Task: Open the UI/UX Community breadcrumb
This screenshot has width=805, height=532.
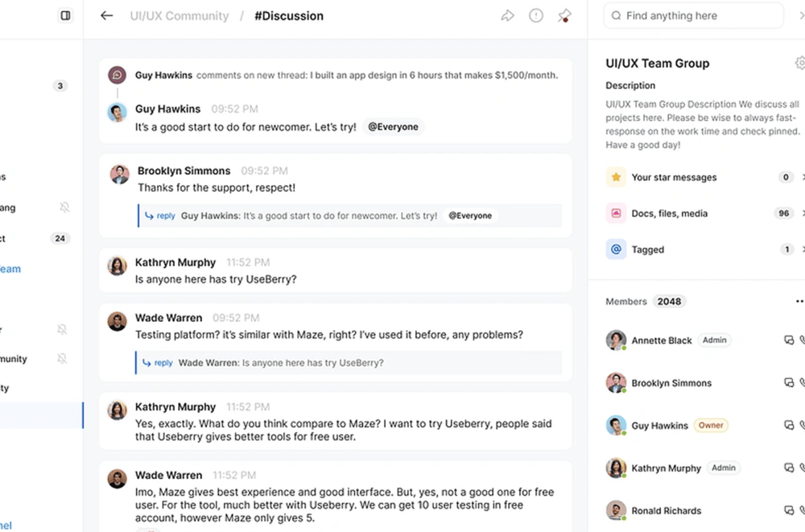Action: coord(180,16)
